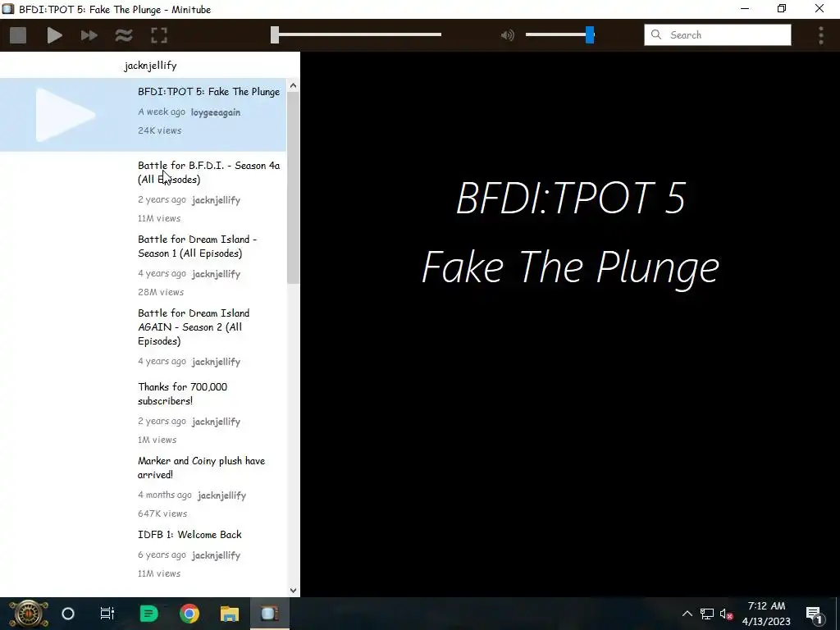Open the three-dot application menu
This screenshot has height=630, width=840.
pos(820,35)
